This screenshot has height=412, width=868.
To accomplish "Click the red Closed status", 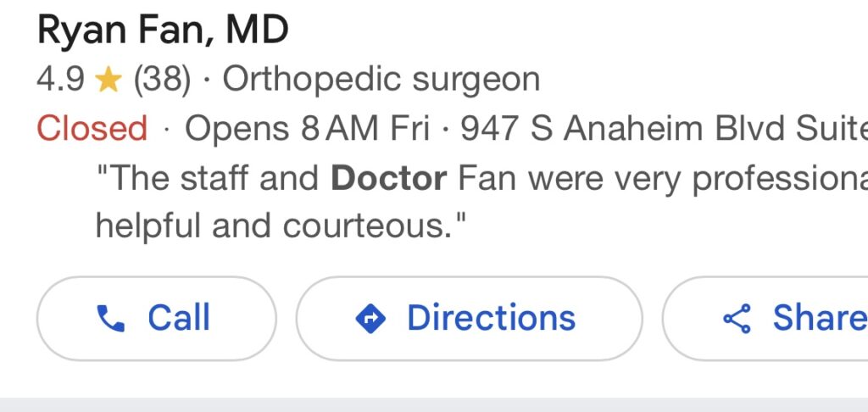I will 92,129.
